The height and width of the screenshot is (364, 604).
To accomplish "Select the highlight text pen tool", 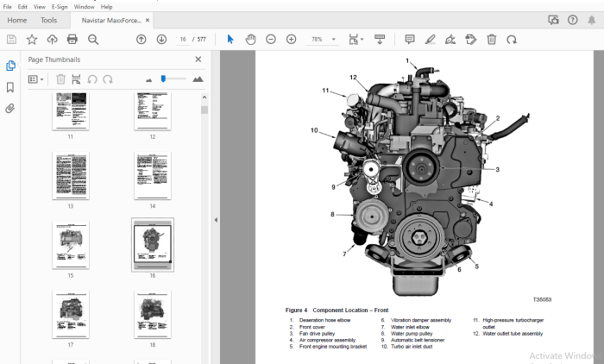I will tap(430, 40).
